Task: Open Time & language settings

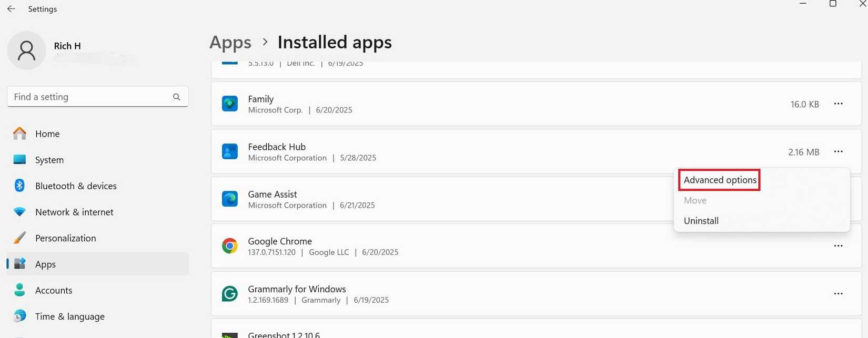Action: pyautogui.click(x=69, y=316)
